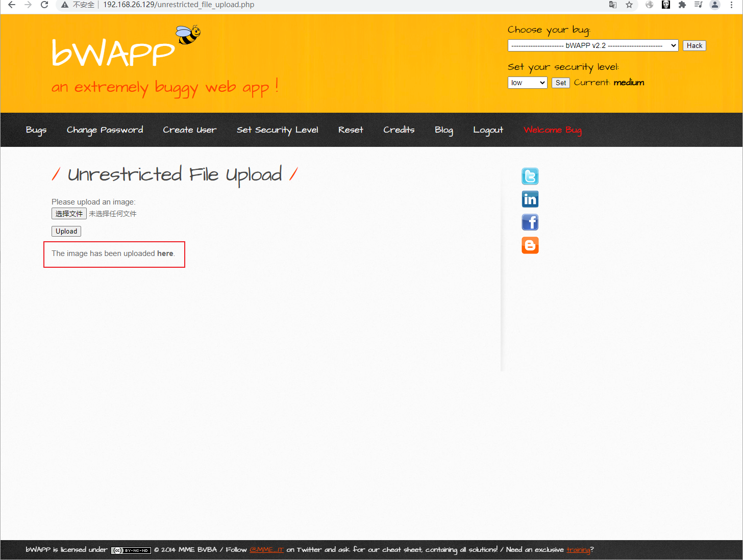Open the Extensions puzzle piece icon
Screen dimensions: 743x560
682,5
